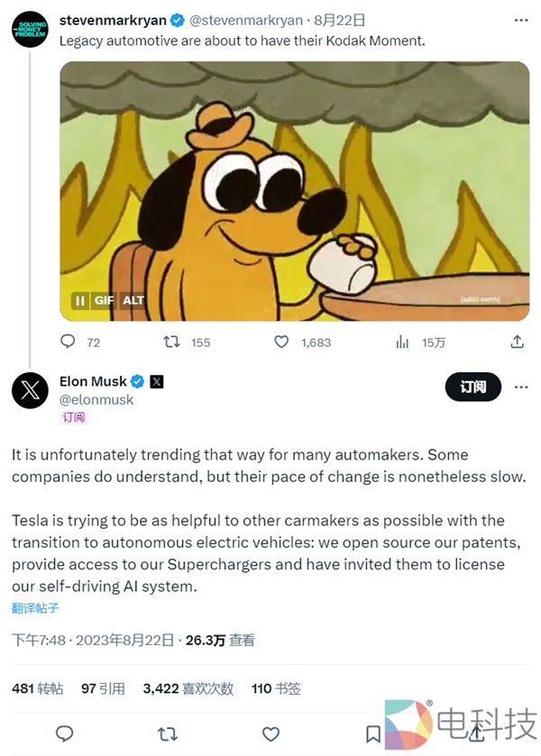541x756 pixels.
Task: View analytics icon showing 15万 views
Action: tap(402, 342)
